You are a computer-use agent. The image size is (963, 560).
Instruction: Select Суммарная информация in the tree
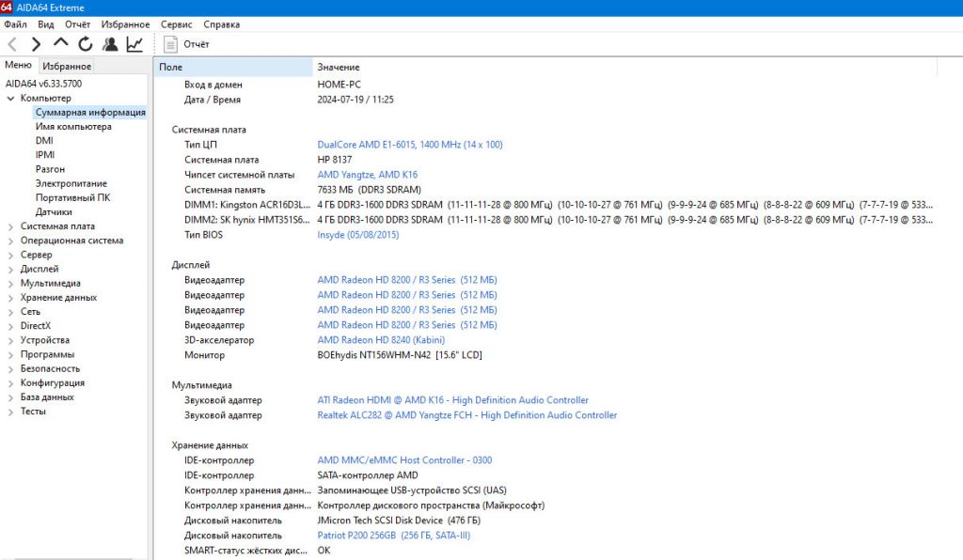click(x=90, y=112)
